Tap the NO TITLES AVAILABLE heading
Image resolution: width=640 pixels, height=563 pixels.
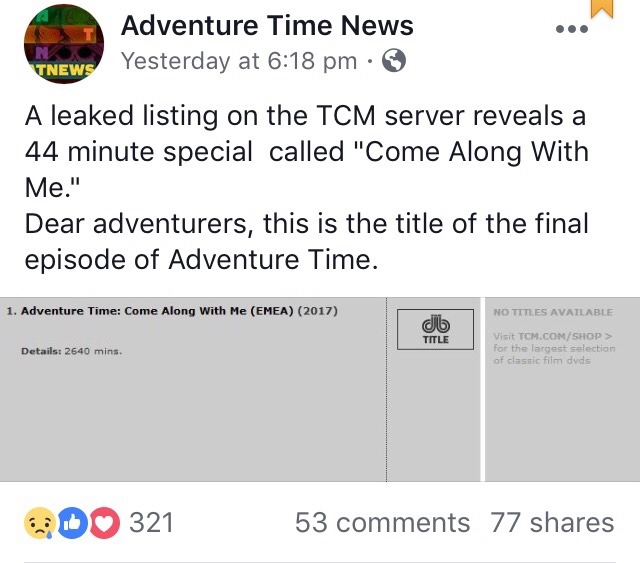[x=553, y=312]
